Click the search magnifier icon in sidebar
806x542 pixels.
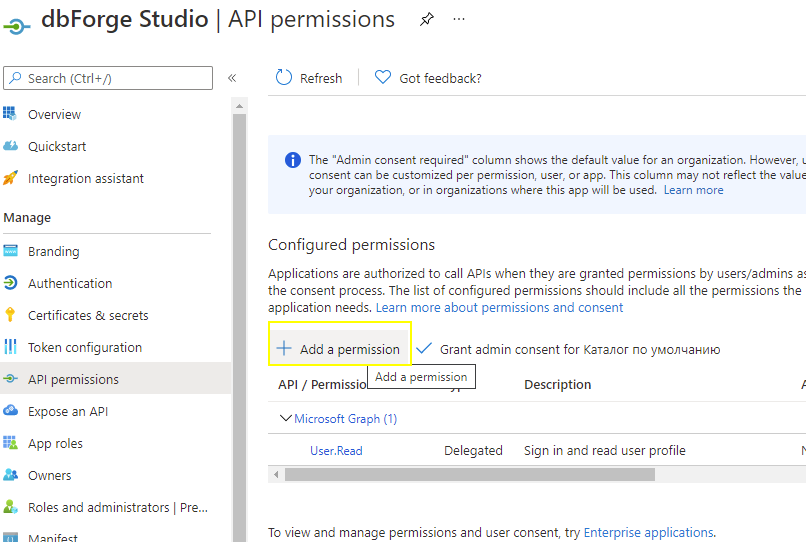pyautogui.click(x=15, y=78)
